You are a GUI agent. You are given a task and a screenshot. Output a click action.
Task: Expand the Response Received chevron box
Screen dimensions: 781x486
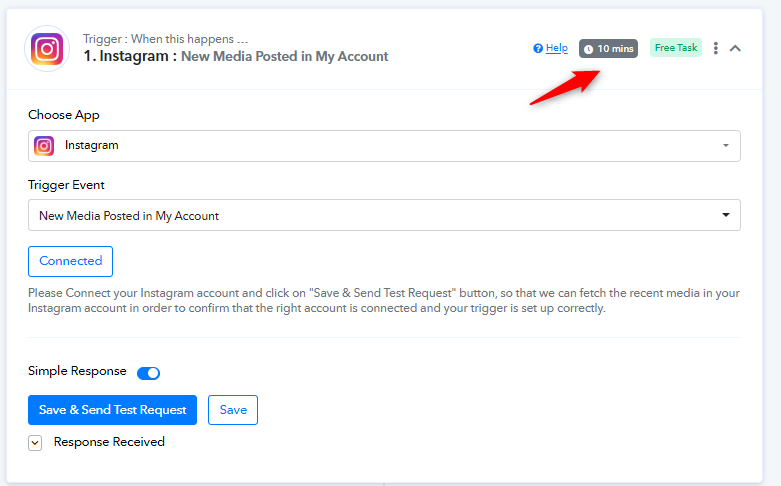point(35,442)
